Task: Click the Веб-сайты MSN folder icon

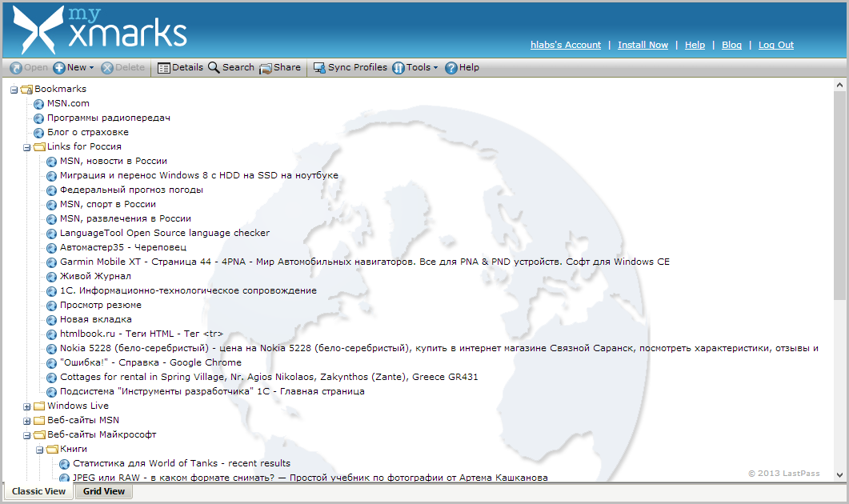Action: point(39,421)
